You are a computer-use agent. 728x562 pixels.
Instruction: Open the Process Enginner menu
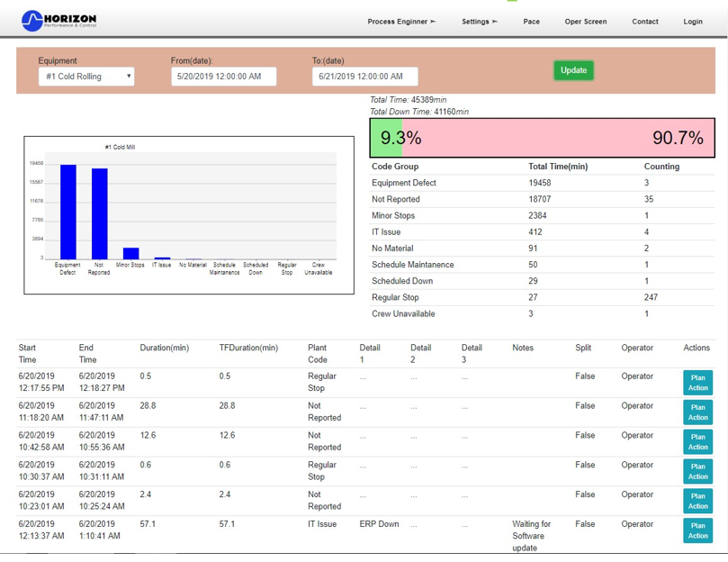click(x=401, y=22)
